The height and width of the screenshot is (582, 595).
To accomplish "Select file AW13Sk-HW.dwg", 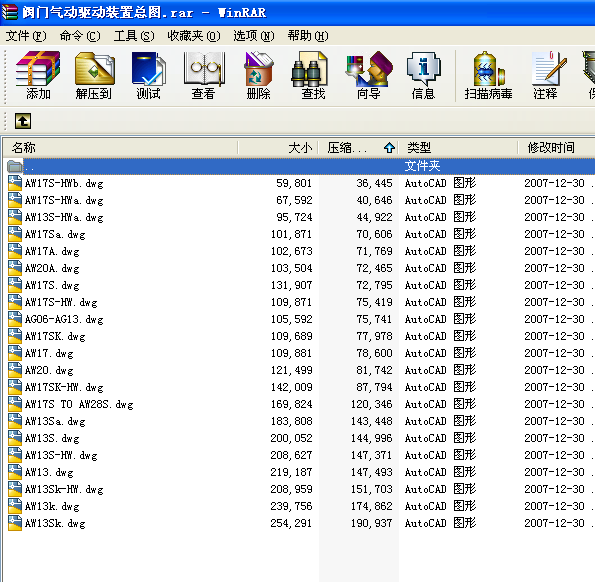I will point(64,489).
